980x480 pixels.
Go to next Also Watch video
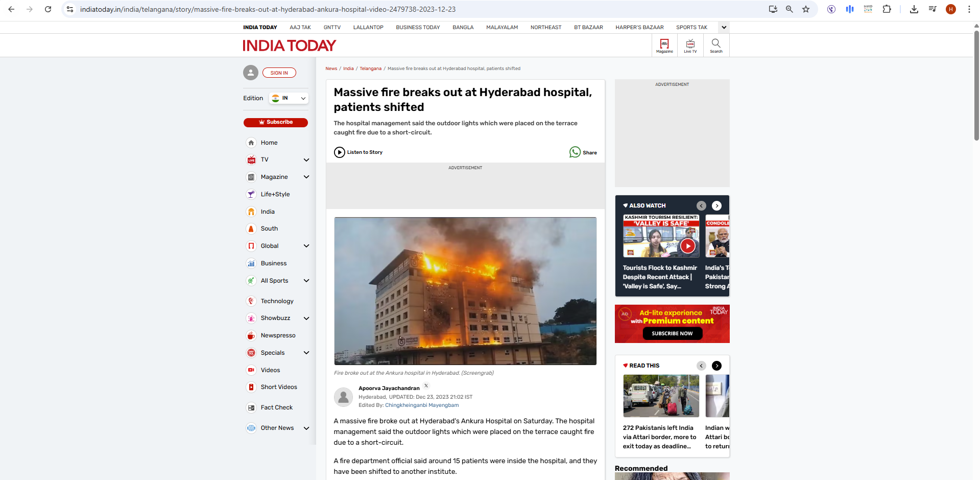pos(717,205)
